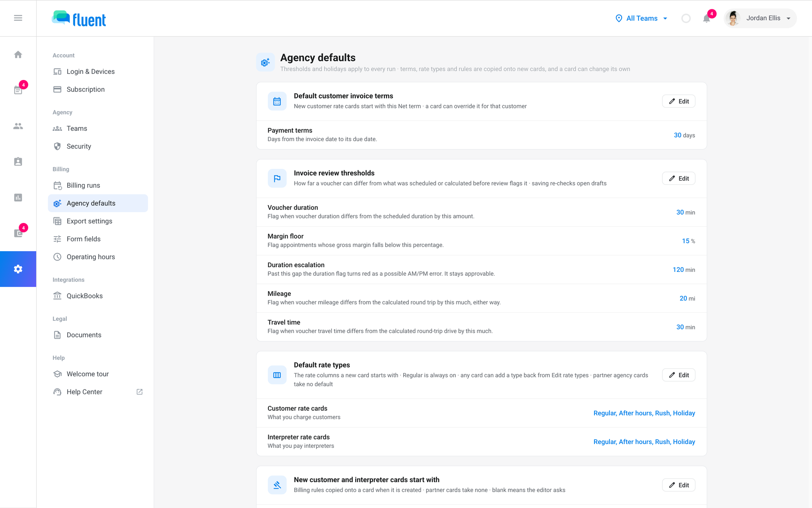Image resolution: width=812 pixels, height=508 pixels.
Task: Open Export settings
Action: (x=98, y=221)
